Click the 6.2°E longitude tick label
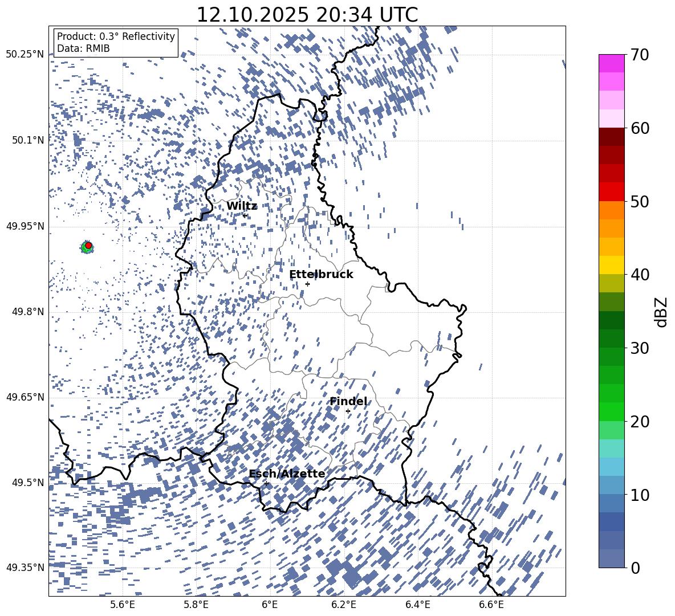This screenshot has height=616, width=675. [x=344, y=605]
